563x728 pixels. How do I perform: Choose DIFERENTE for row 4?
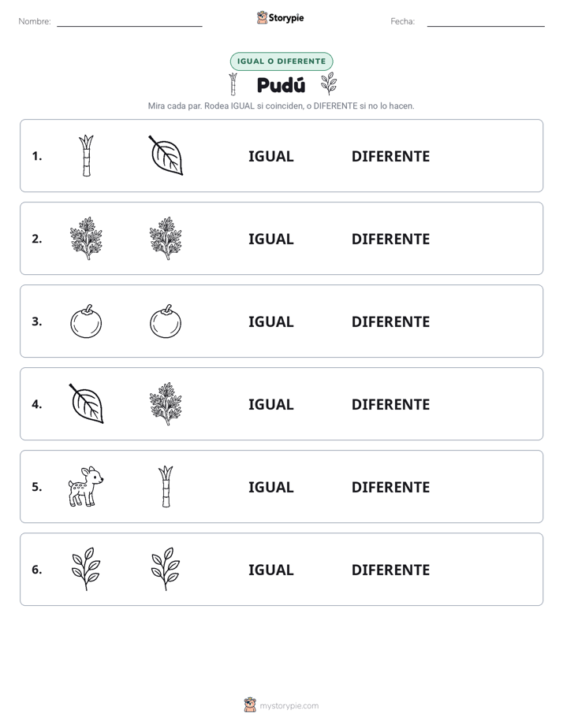point(390,404)
